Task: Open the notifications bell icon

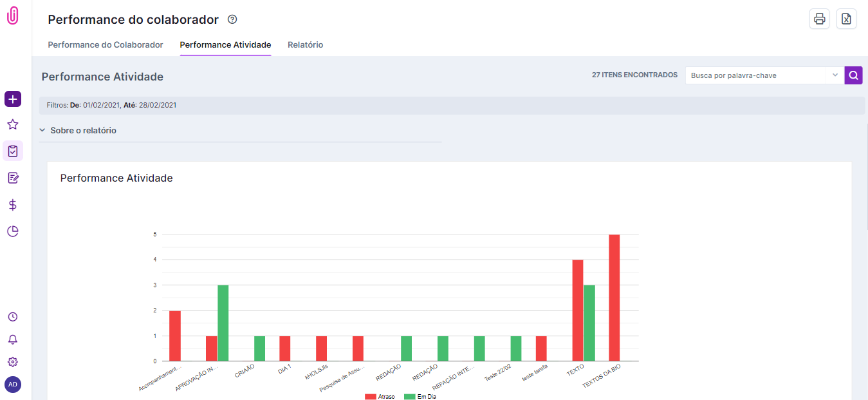Action: (13, 339)
